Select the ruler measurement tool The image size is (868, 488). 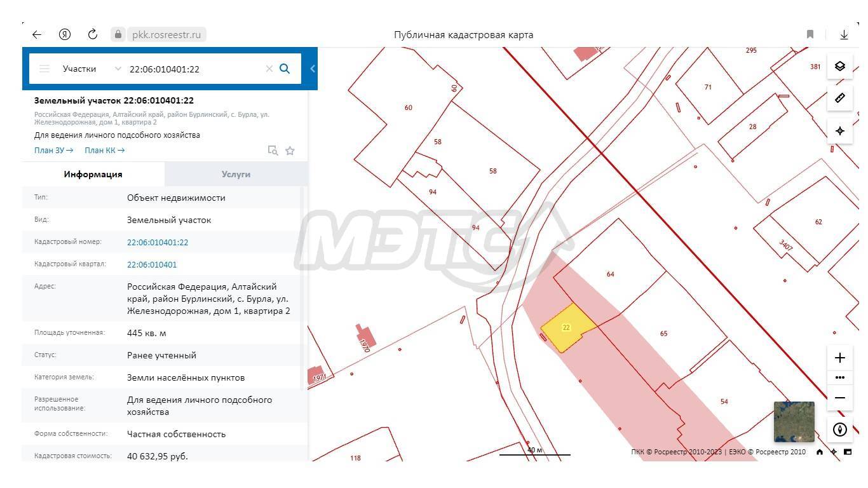tap(839, 98)
